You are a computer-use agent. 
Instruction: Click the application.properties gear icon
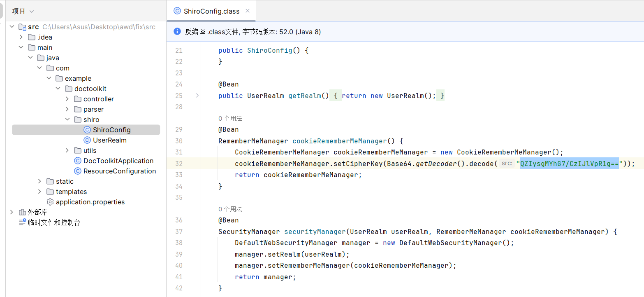tap(50, 202)
